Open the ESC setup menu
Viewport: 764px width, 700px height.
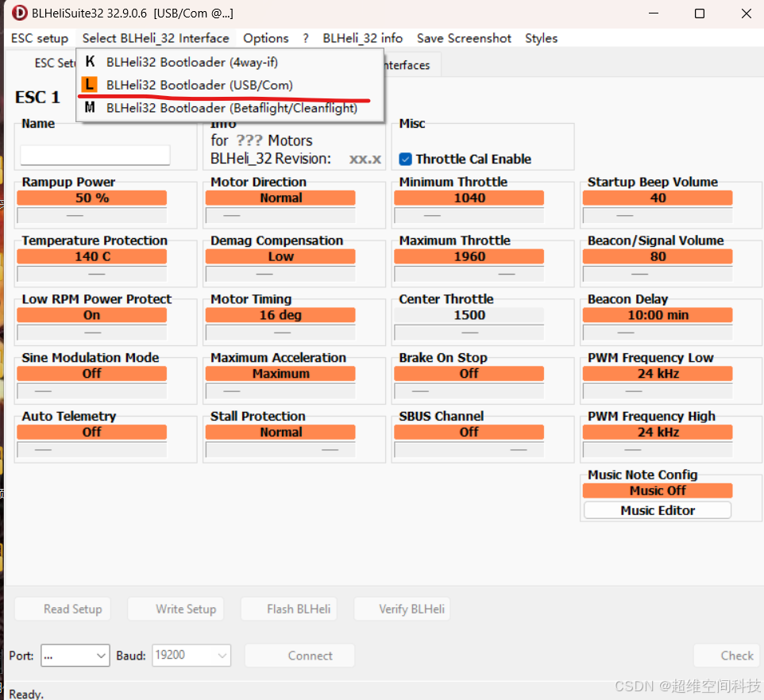point(40,38)
